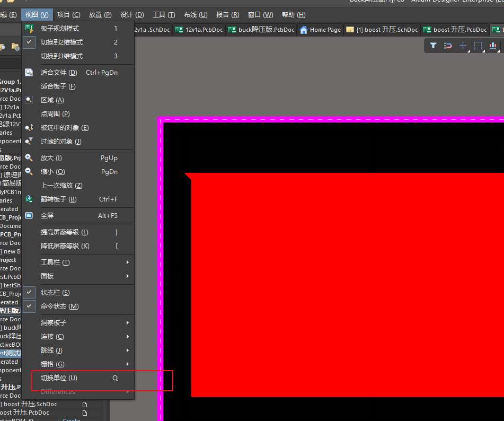Expand the 栅格 (G) submenu
The height and width of the screenshot is (421, 504).
click(128, 364)
